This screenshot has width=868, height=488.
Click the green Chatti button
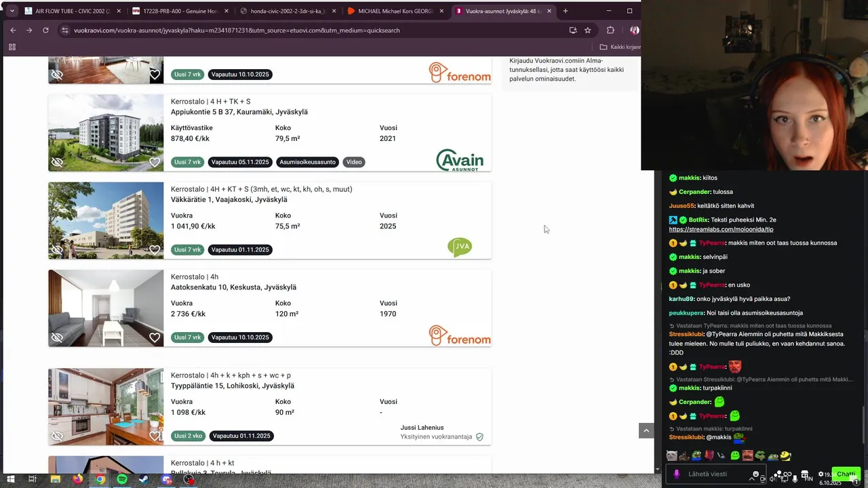(x=846, y=474)
